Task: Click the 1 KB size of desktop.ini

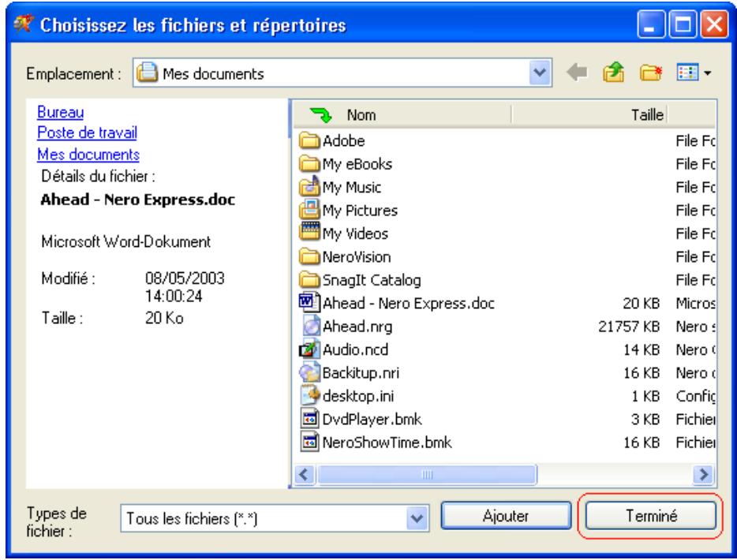Action: click(645, 396)
